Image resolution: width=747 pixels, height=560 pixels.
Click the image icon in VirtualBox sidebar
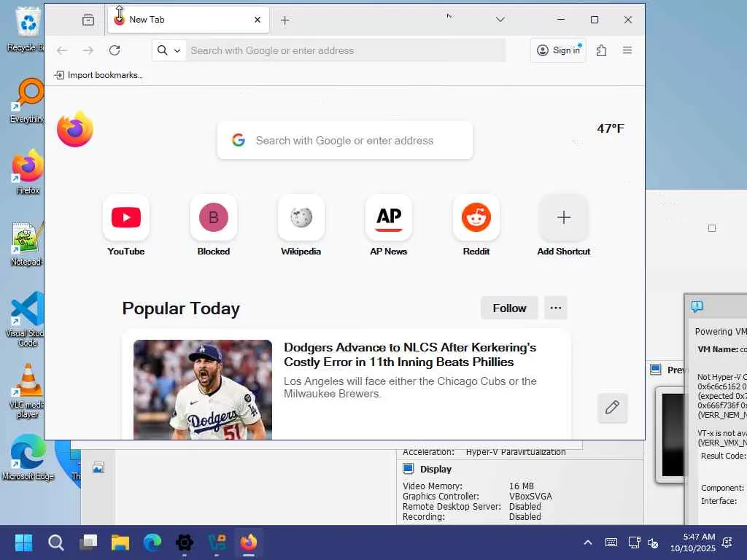tap(98, 467)
